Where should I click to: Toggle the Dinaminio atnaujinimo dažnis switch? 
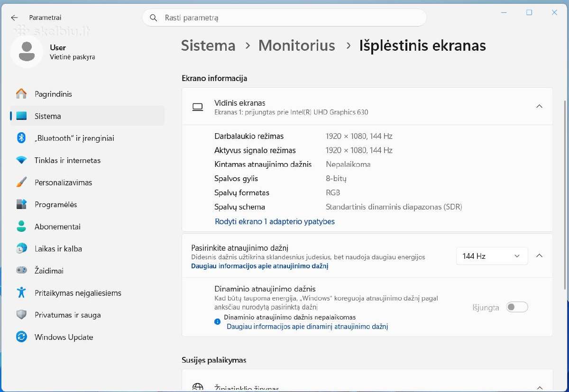pyautogui.click(x=517, y=307)
